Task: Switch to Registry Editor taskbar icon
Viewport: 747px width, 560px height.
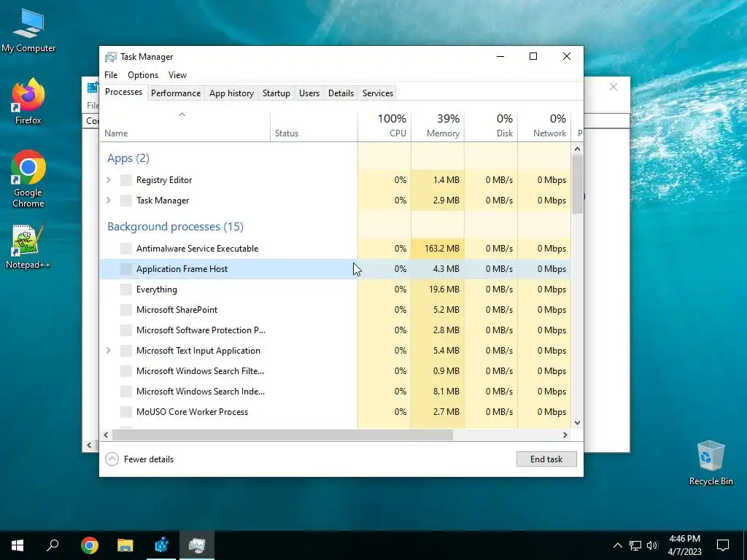Action: tap(161, 545)
